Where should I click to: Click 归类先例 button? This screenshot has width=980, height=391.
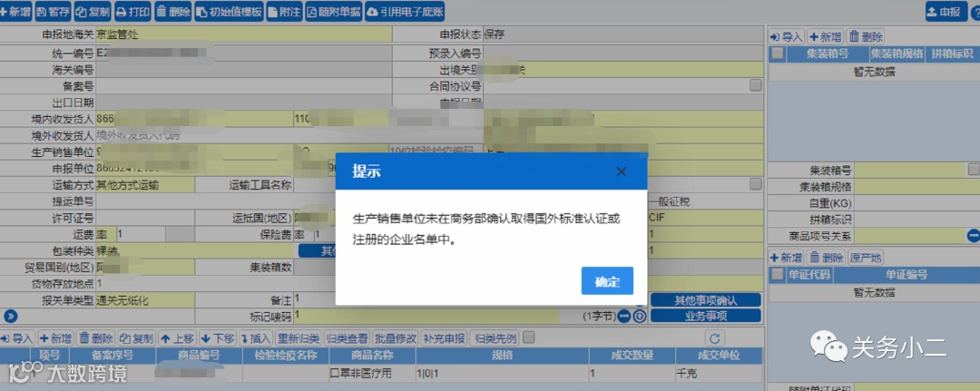[495, 338]
